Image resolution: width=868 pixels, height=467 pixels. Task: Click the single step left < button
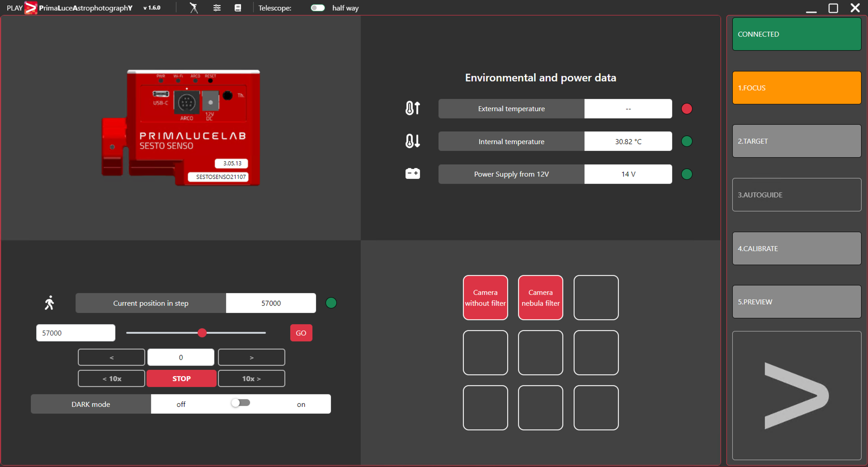[x=111, y=357]
